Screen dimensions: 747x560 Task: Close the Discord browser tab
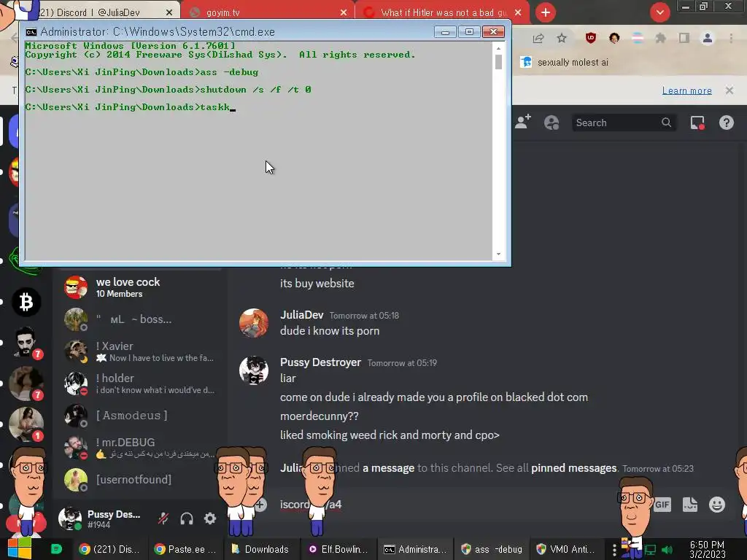[169, 12]
